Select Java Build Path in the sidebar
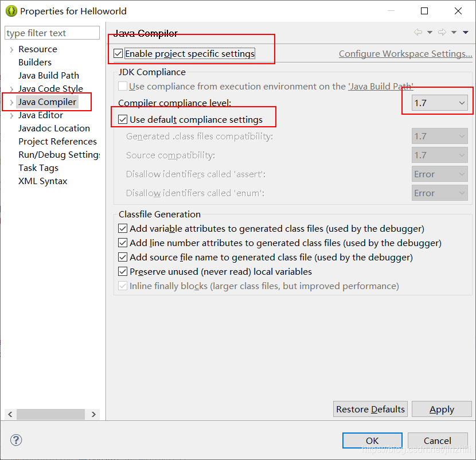The width and height of the screenshot is (476, 460). 48,75
